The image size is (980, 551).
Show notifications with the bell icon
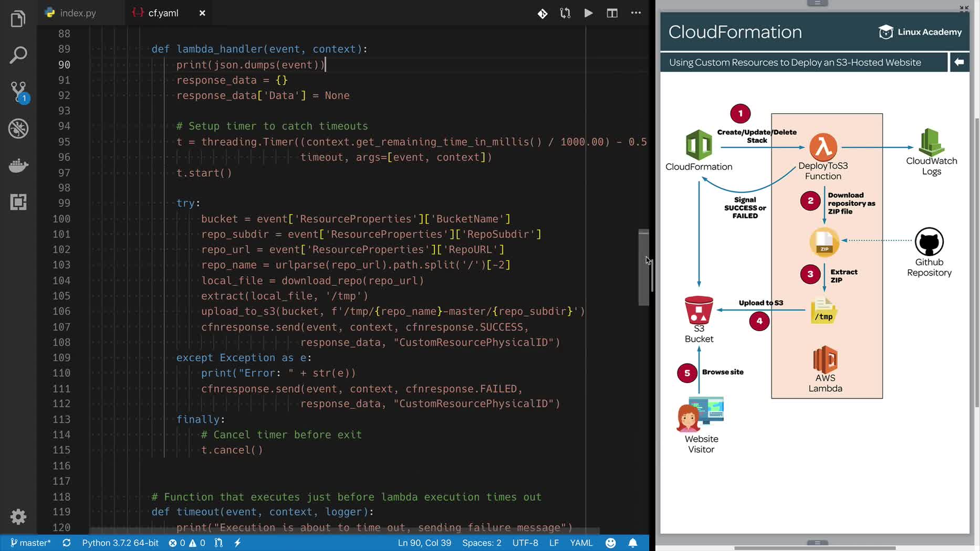pos(633,543)
